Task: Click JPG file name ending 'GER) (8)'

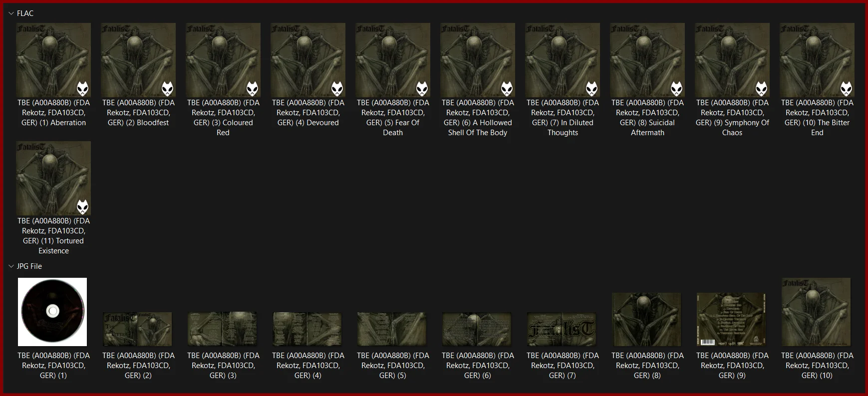Action: (x=647, y=366)
